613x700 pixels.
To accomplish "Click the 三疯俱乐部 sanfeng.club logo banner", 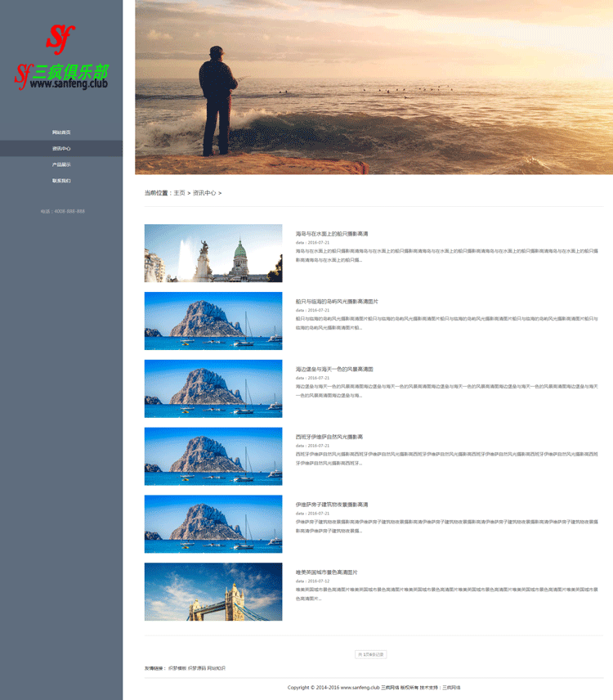I will [61, 76].
